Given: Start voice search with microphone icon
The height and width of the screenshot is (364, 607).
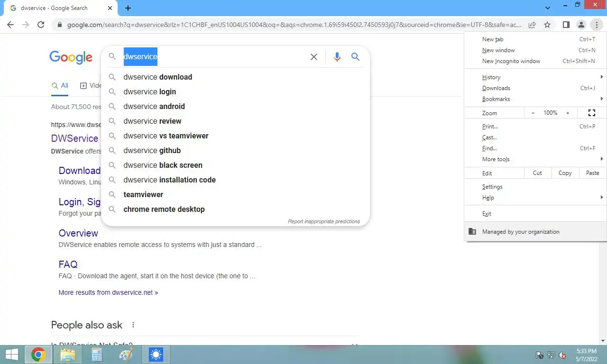Looking at the screenshot, I should (x=337, y=57).
